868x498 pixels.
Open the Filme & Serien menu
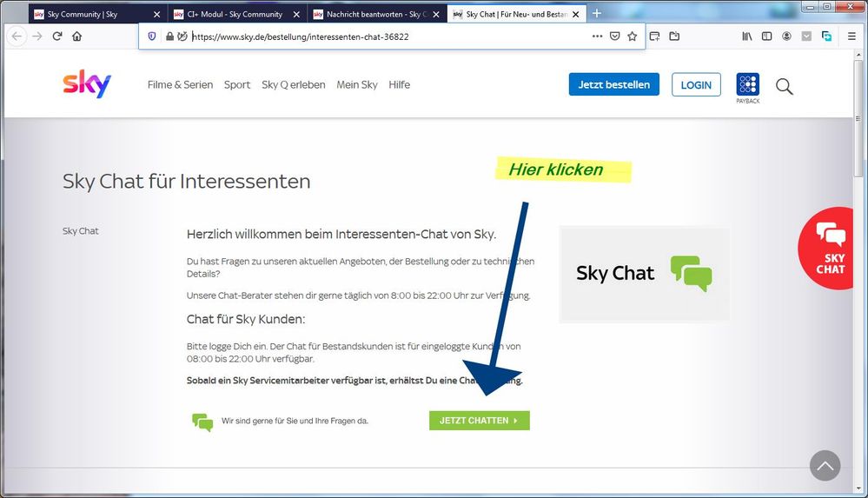(180, 84)
